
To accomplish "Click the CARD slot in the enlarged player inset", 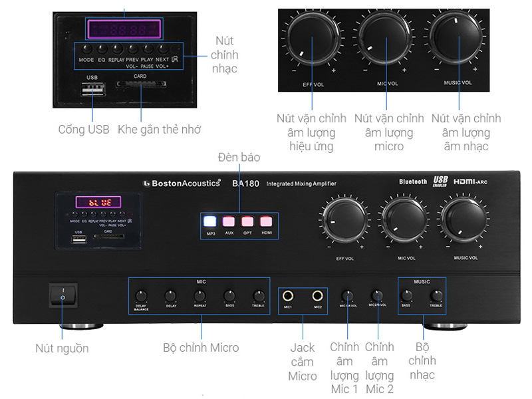I will pos(141,84).
